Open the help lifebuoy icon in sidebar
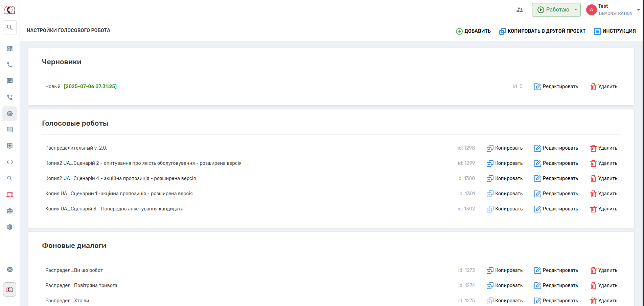Screen dimensions: 644x306 click(x=10, y=270)
